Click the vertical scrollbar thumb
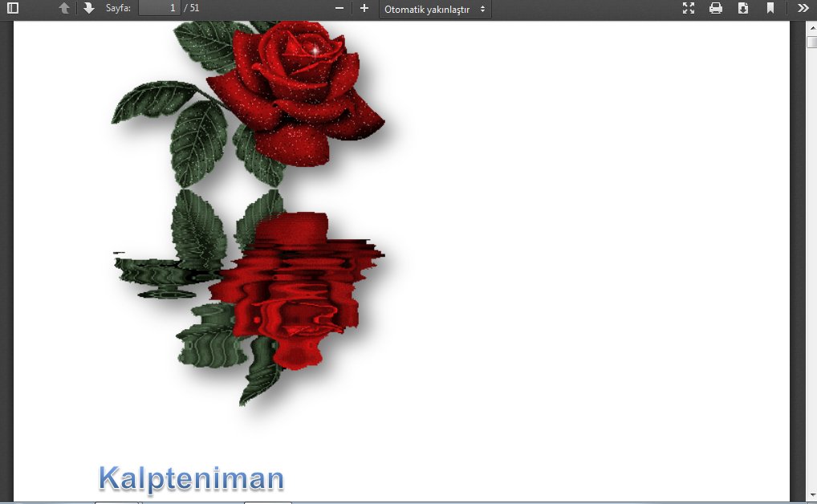817x504 pixels. pos(811,43)
